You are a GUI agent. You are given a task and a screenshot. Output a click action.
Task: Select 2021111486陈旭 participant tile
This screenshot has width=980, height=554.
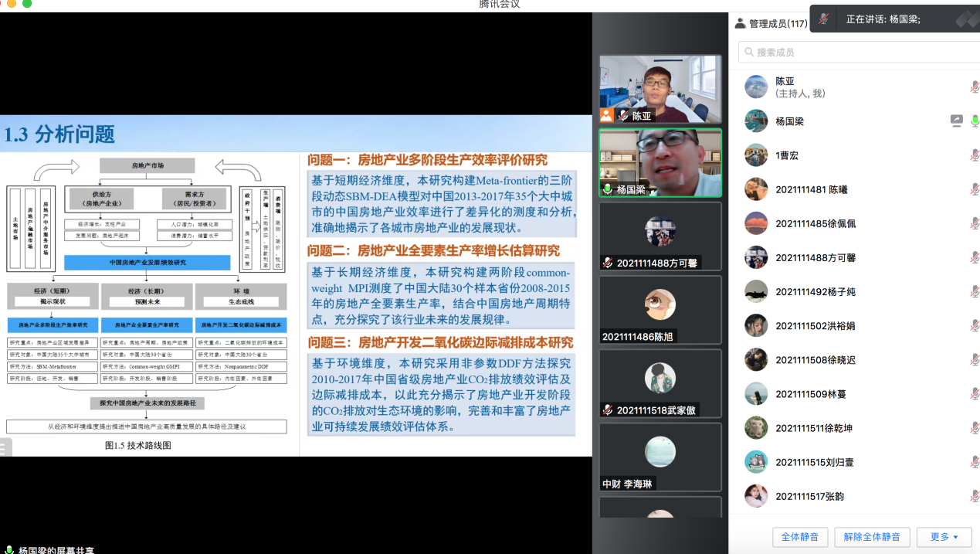click(660, 309)
